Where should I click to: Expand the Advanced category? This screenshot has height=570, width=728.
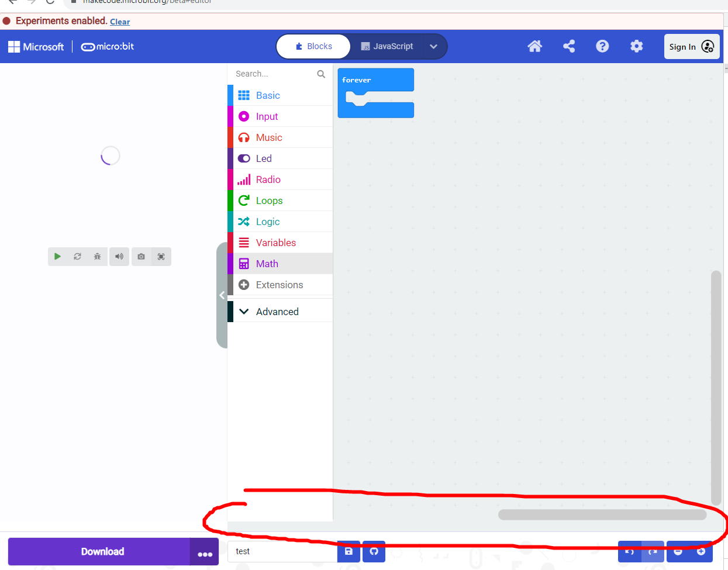(276, 311)
